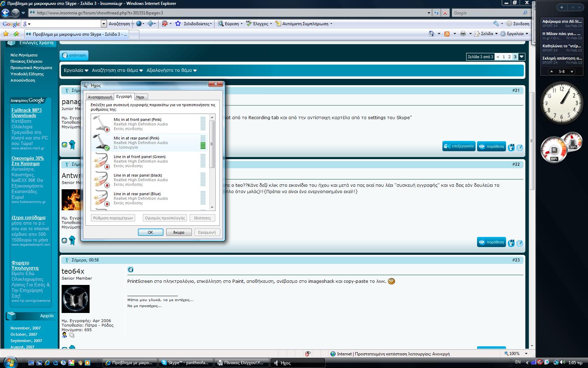Screen dimensions: 588x368
Task: Click quick reply icon on post #22
Action: [x=519, y=243]
